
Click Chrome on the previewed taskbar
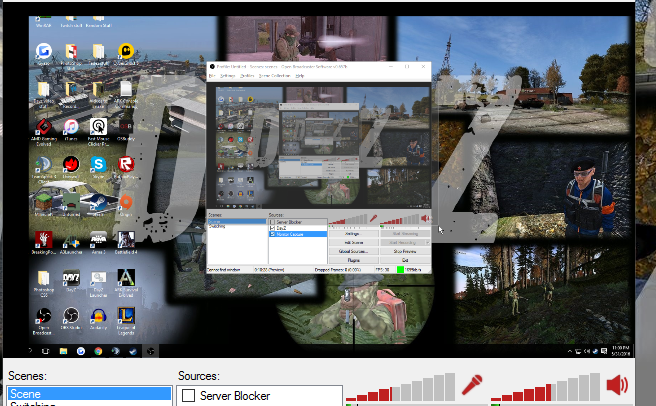point(98,351)
